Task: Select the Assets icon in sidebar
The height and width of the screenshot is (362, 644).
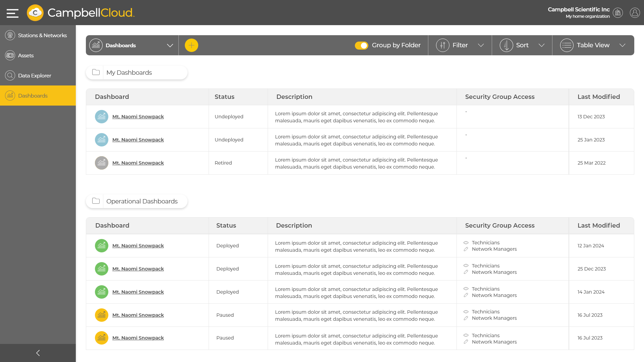Action: [x=10, y=55]
